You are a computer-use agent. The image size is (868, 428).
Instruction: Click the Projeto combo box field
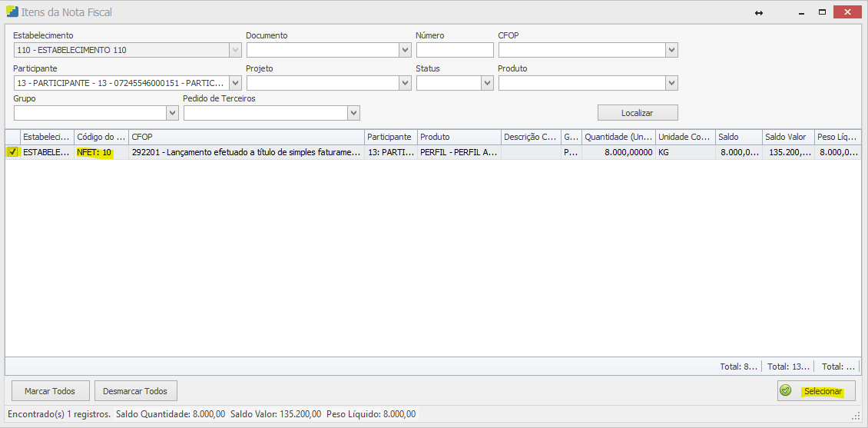tap(322, 83)
